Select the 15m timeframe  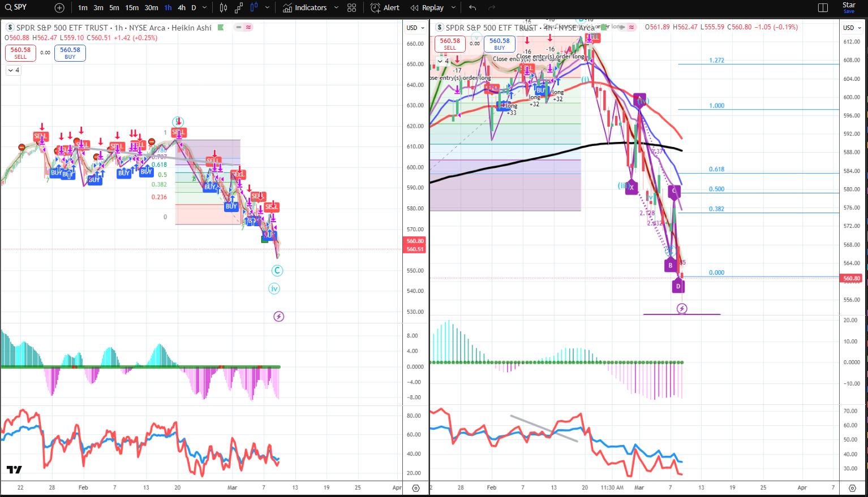(x=132, y=8)
